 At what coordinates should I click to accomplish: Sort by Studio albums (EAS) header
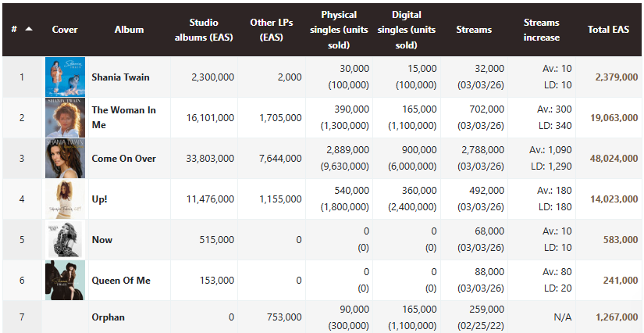pos(204,30)
